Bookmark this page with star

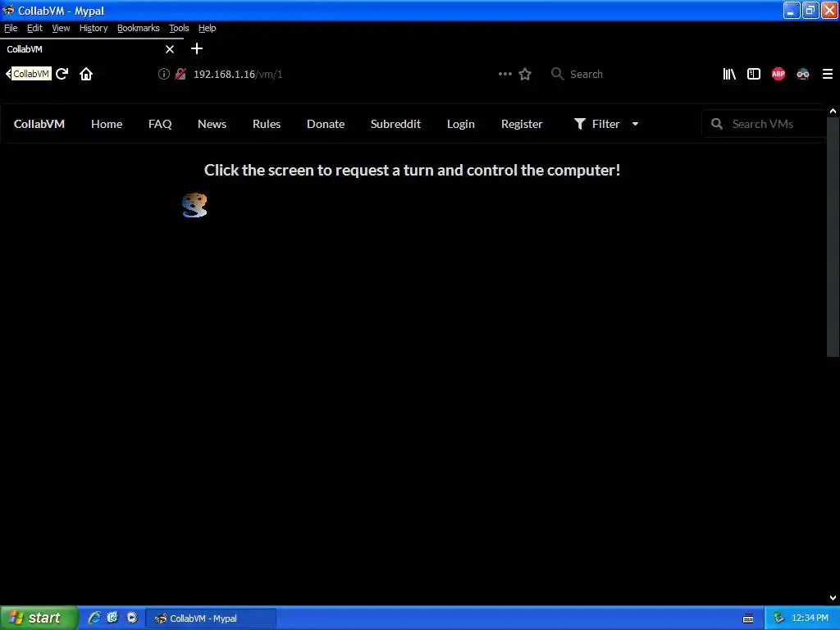525,74
